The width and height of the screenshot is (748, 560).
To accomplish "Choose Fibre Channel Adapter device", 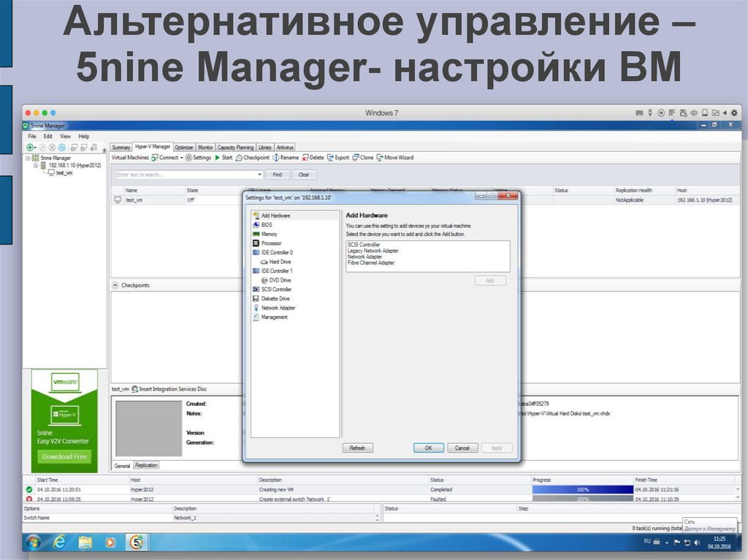I will click(x=371, y=263).
